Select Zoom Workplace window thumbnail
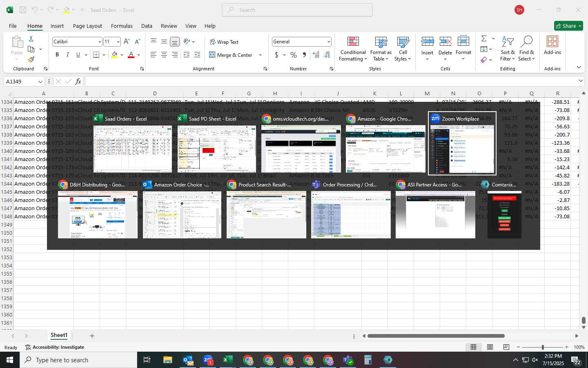588x368 pixels. click(x=462, y=144)
